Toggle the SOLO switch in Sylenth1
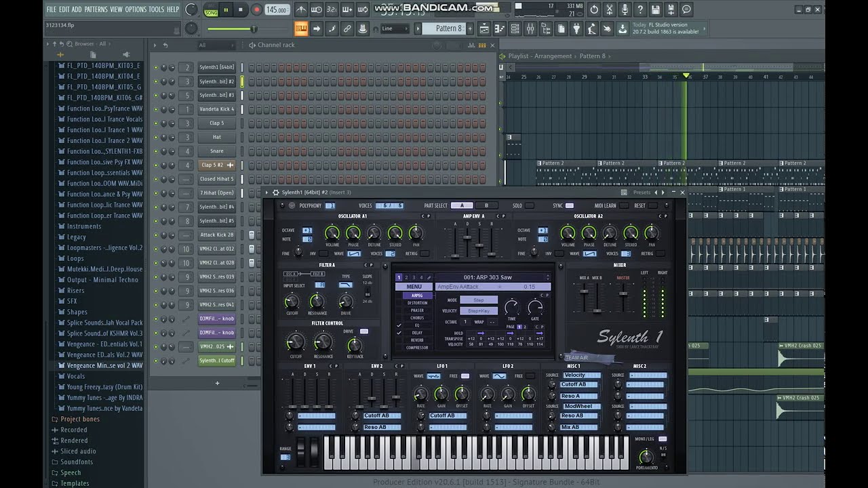Image resolution: width=868 pixels, height=488 pixels. (529, 205)
